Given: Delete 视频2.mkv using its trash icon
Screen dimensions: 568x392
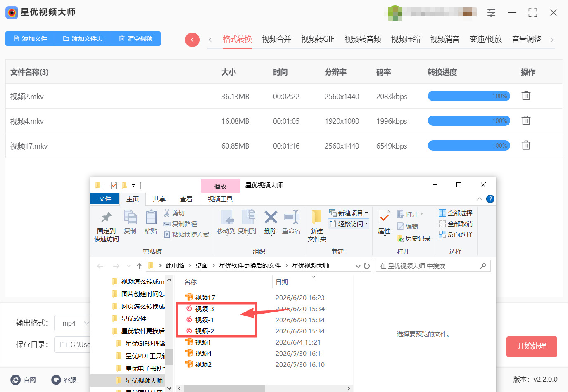Looking at the screenshot, I should tap(526, 96).
